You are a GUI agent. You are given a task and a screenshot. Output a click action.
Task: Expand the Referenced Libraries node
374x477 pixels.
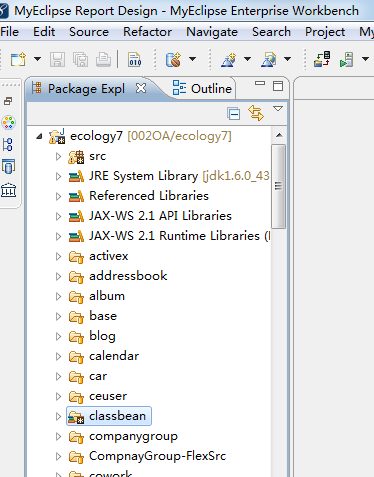tap(58, 196)
